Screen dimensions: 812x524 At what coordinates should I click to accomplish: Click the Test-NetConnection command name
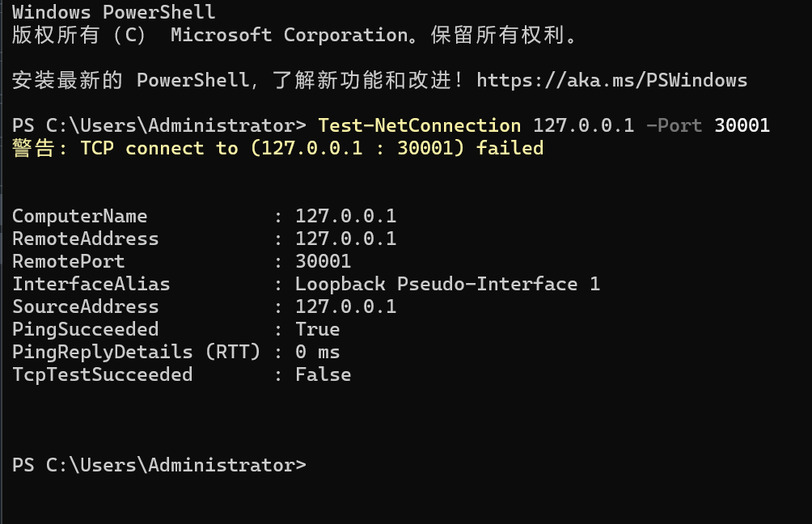pyautogui.click(x=419, y=125)
